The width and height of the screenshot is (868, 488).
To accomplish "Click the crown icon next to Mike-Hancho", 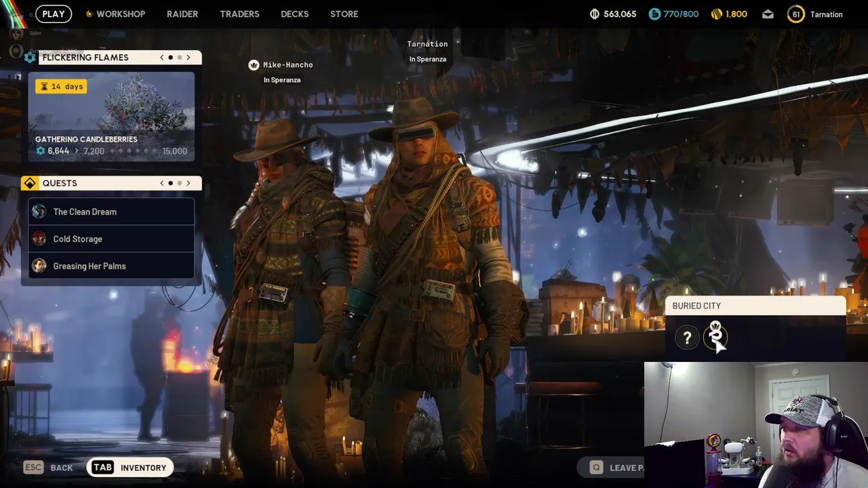I will [x=254, y=65].
